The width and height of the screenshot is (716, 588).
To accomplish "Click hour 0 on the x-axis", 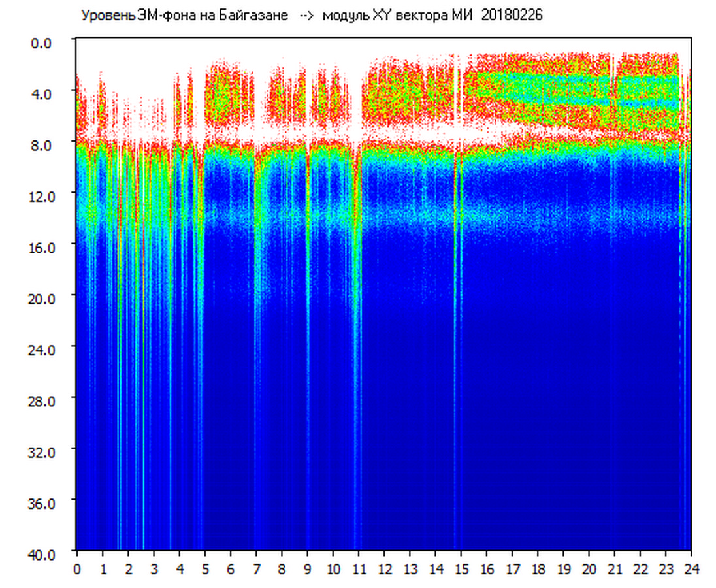I will [77, 569].
